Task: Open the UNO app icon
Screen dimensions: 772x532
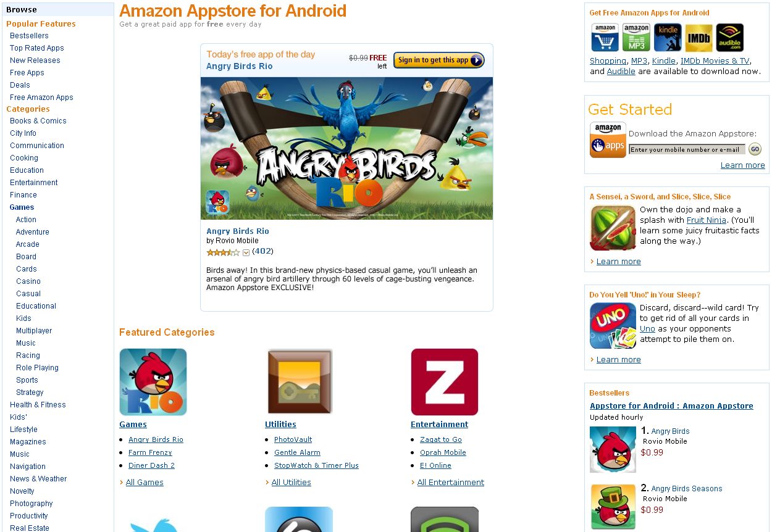Action: [613, 326]
